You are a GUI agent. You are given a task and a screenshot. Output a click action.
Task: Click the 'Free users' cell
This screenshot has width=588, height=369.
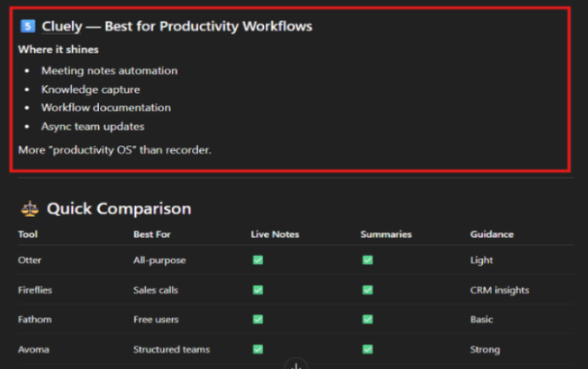(156, 320)
